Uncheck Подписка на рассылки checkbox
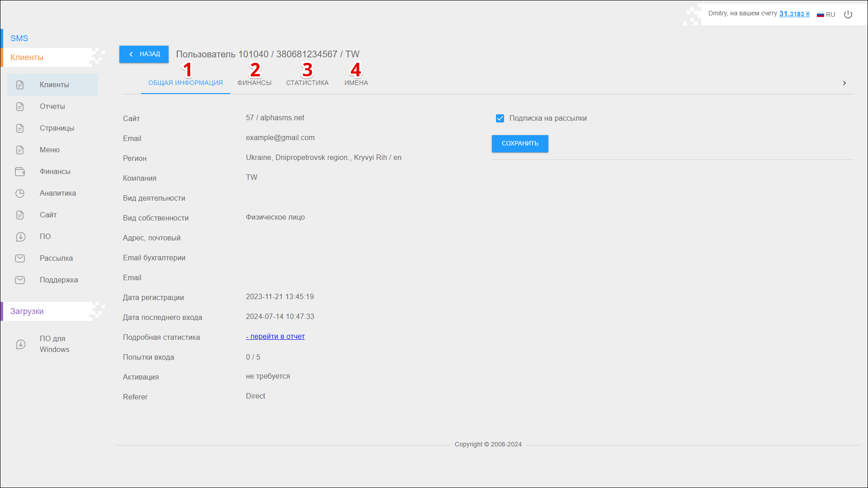 (500, 118)
